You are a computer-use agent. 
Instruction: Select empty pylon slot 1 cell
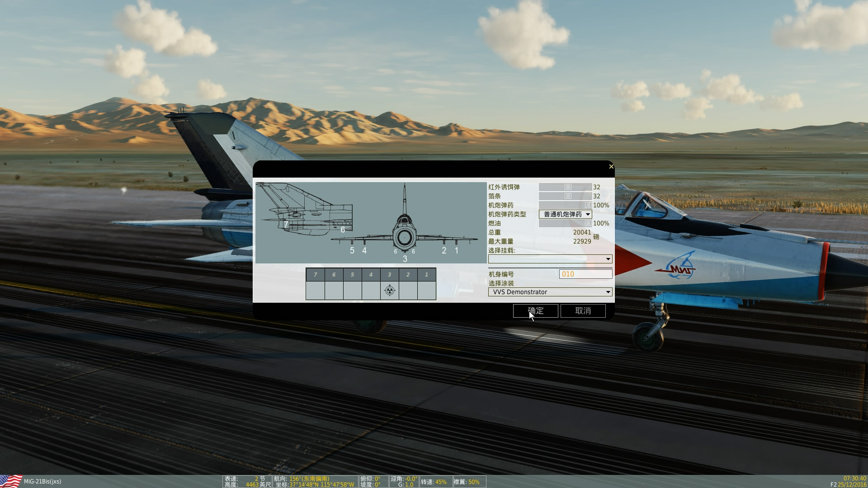[426, 291]
